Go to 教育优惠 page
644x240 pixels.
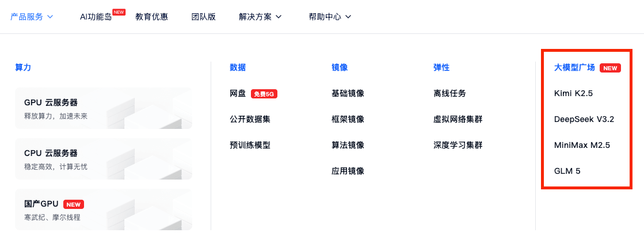(151, 17)
